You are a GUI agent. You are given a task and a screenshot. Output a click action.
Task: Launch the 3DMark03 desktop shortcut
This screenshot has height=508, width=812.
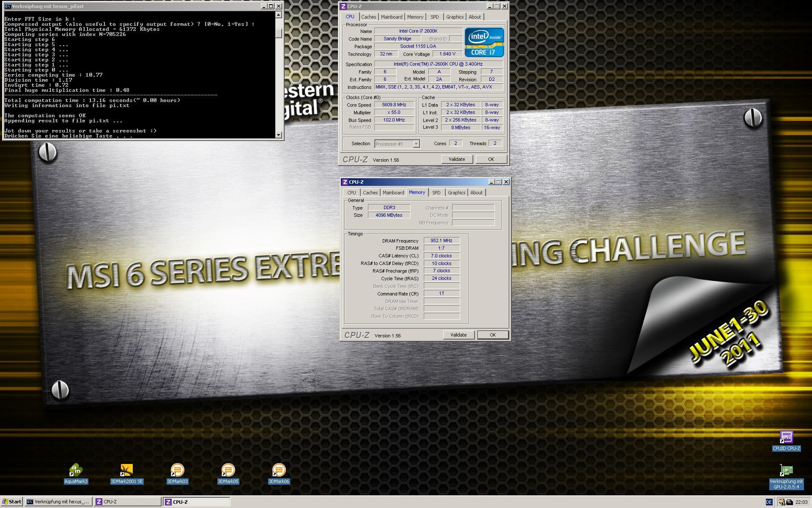(177, 473)
